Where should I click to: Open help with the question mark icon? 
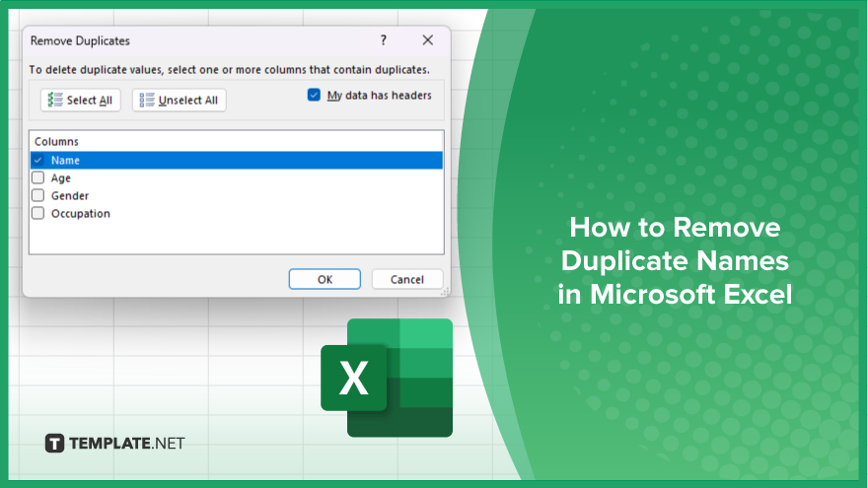pyautogui.click(x=383, y=40)
